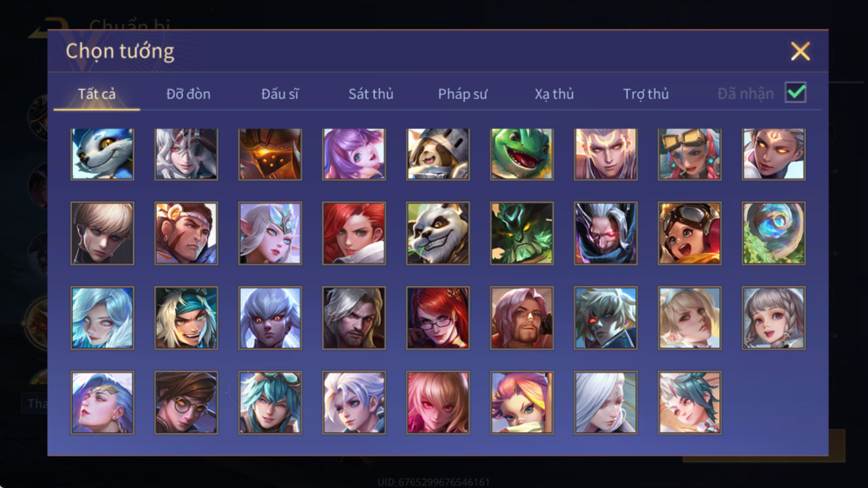868x488 pixels.
Task: Choose the green frog hero portrait
Action: (x=522, y=154)
